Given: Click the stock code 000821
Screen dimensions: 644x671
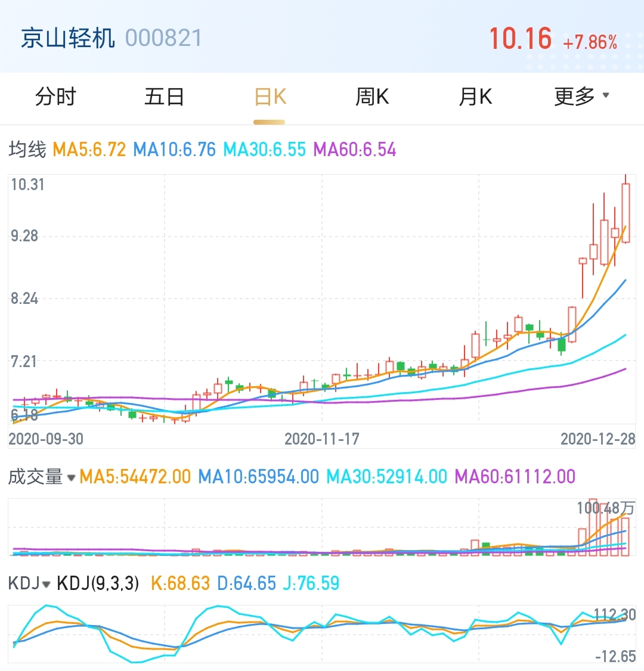Looking at the screenshot, I should [x=163, y=38].
